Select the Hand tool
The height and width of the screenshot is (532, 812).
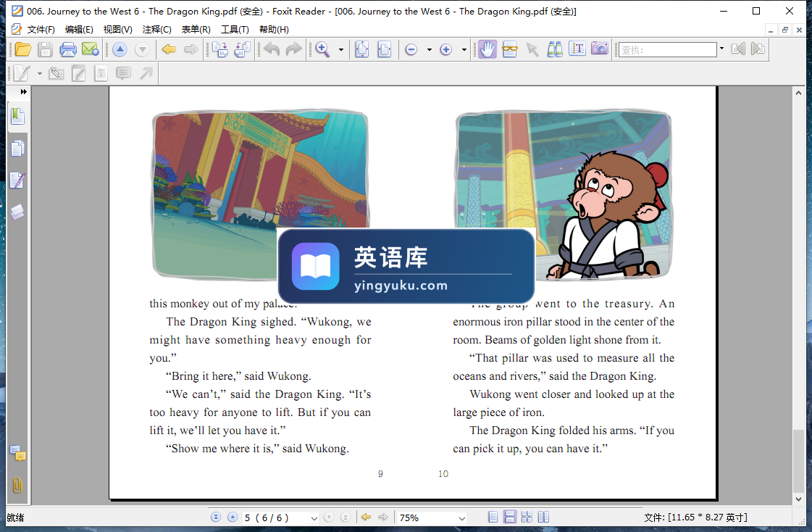coord(487,50)
